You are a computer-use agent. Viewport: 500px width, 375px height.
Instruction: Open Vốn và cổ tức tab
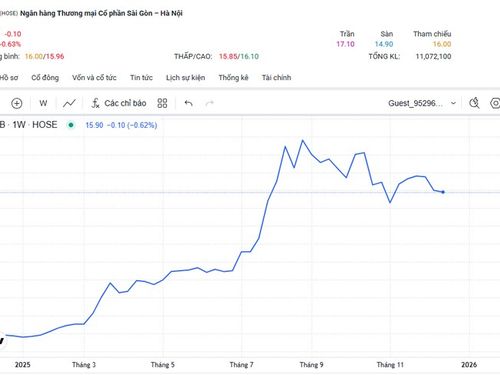point(94,78)
